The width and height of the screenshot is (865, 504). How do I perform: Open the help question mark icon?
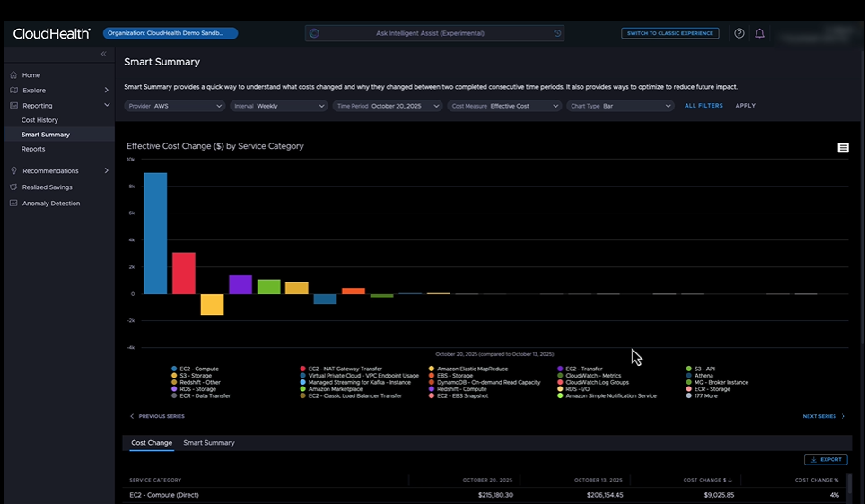click(739, 34)
